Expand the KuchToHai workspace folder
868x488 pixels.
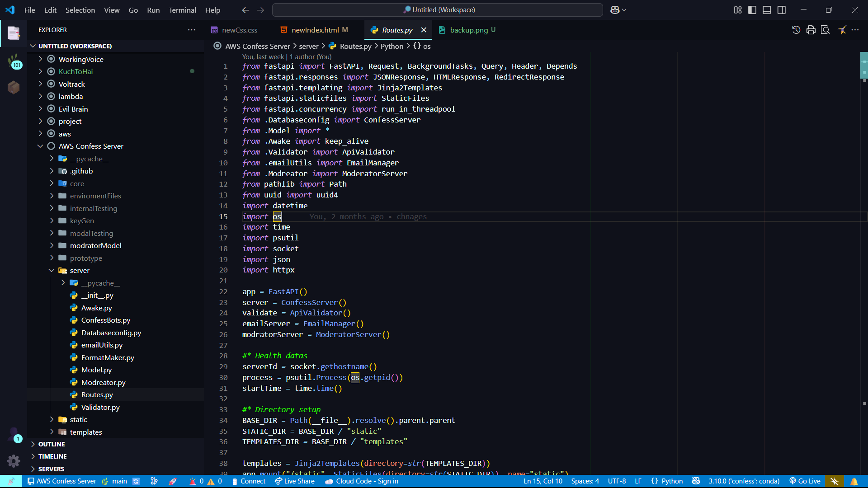tap(75, 71)
